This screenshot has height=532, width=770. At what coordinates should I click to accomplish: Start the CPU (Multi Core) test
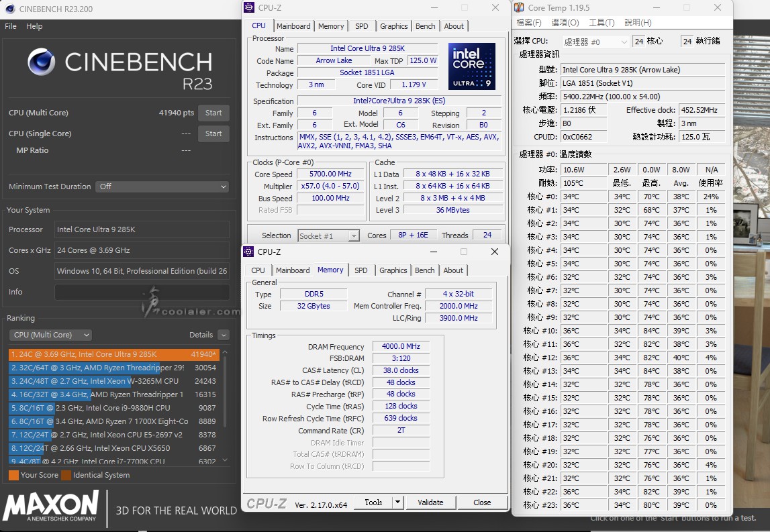[x=213, y=113]
